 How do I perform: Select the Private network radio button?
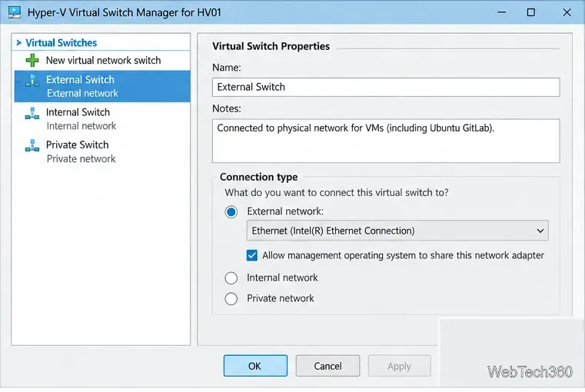[231, 299]
